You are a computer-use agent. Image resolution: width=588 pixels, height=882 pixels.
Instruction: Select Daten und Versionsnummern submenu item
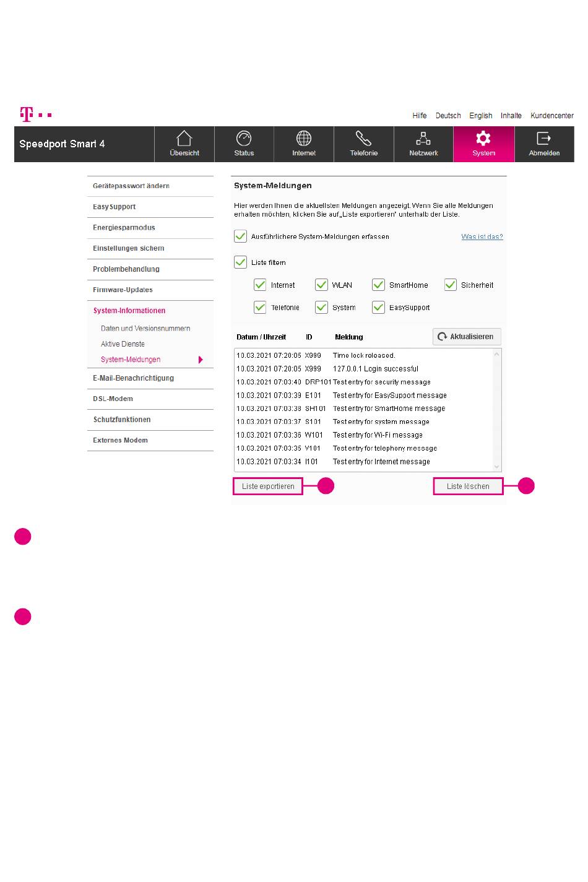(x=145, y=329)
